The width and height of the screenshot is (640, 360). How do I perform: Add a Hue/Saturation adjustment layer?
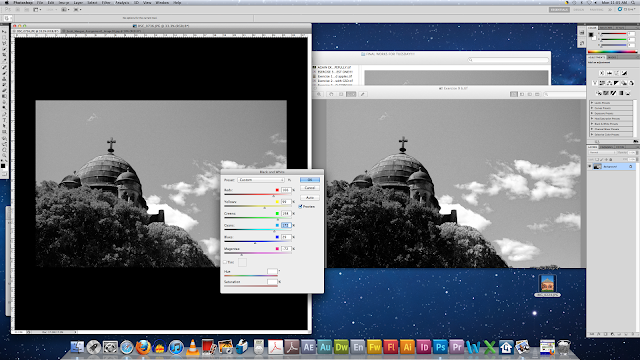pyautogui.click(x=602, y=83)
